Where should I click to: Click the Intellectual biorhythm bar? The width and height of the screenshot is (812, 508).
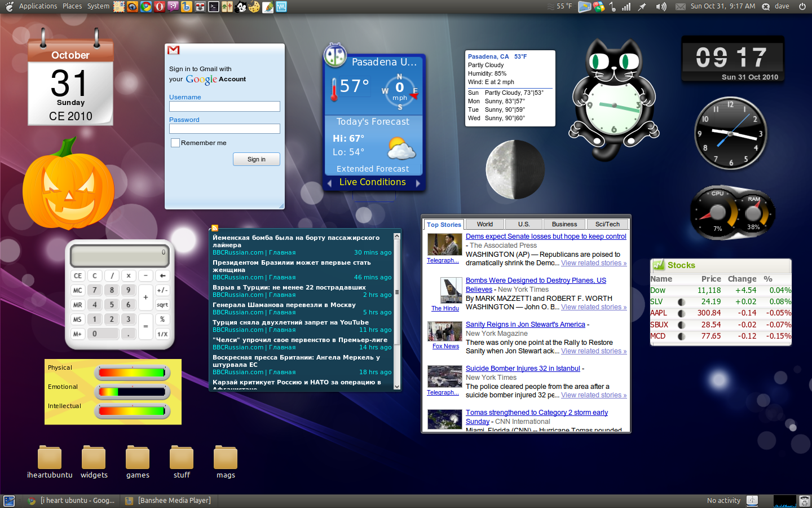point(133,411)
